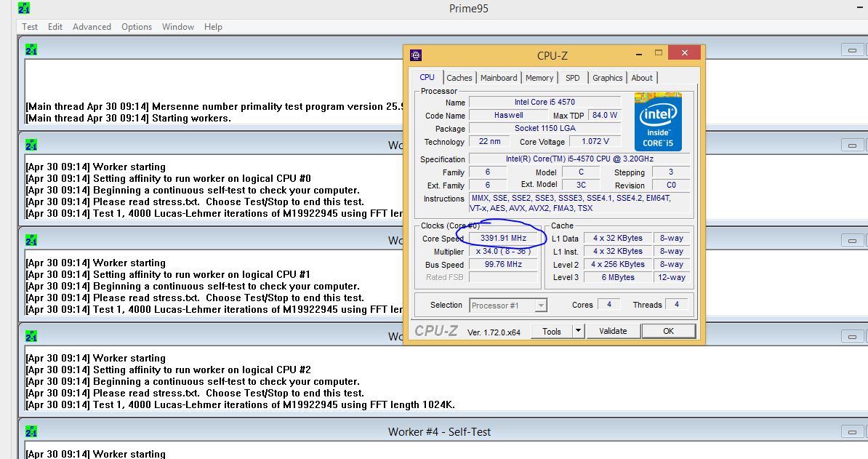Click the 22 nm technology field

(489, 142)
